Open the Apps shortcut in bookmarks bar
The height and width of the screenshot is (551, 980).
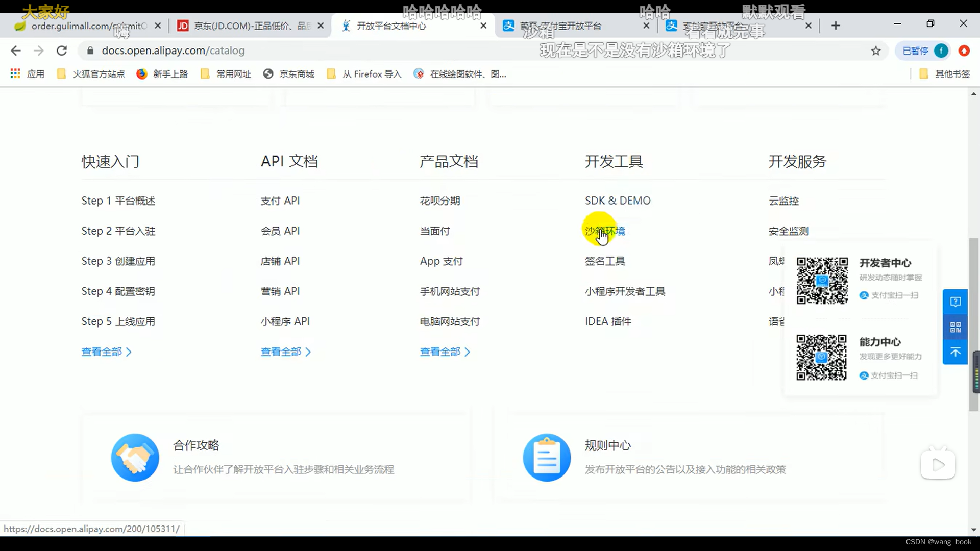28,74
